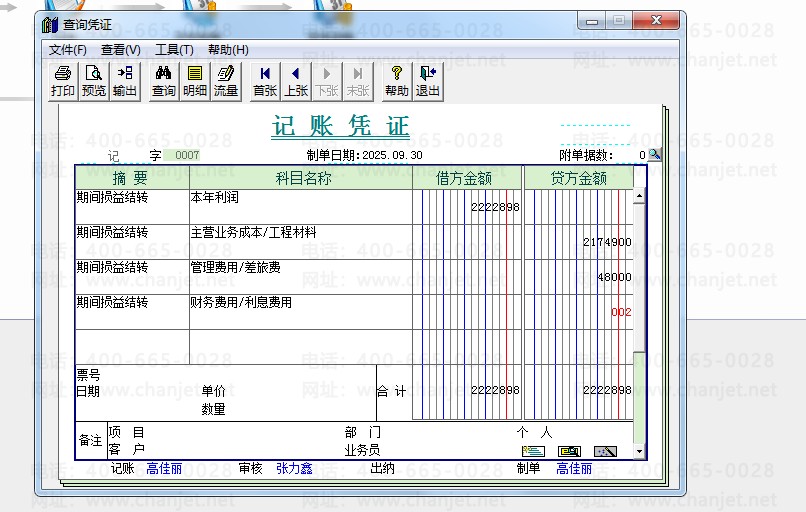Viewport: 806px width, 512px height.
Task: Click the 摘要 column header
Action: pos(132,178)
